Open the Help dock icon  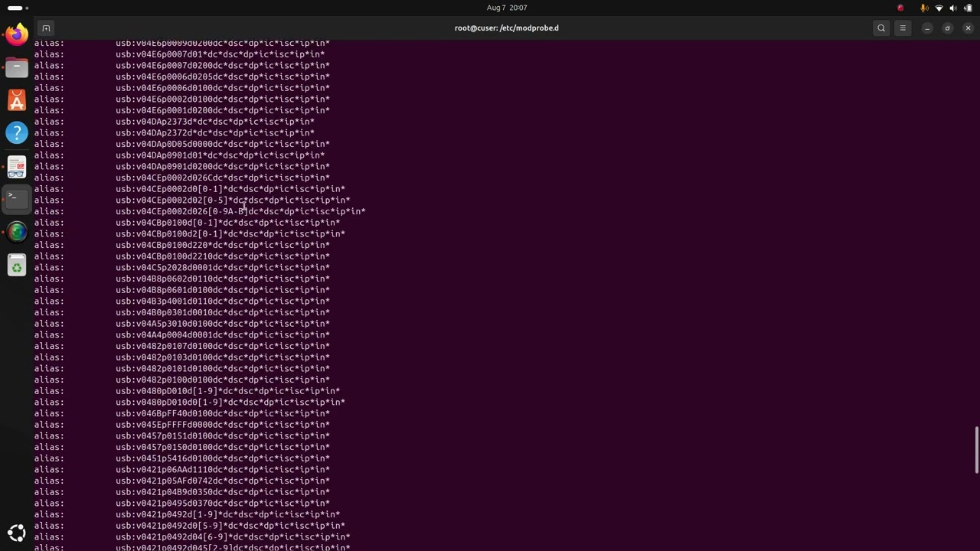17,133
